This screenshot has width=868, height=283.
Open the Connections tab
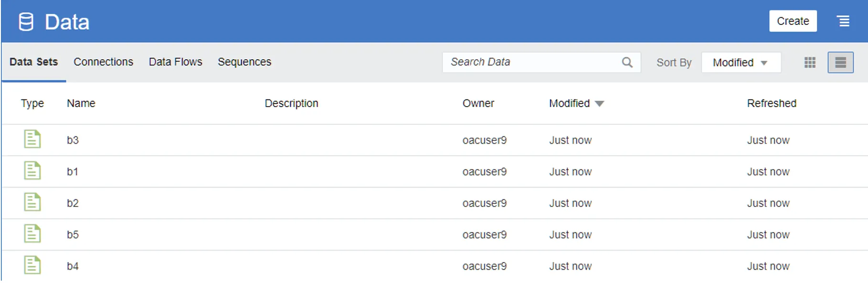(x=103, y=62)
